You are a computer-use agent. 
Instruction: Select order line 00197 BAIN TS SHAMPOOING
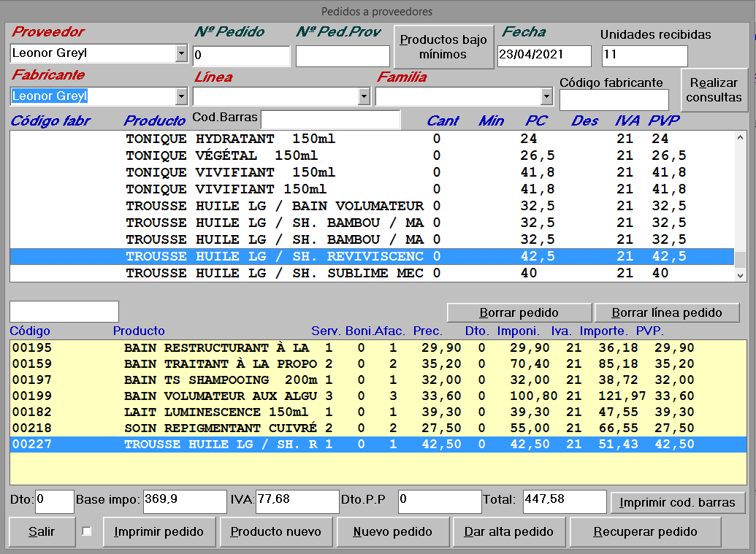(378, 380)
